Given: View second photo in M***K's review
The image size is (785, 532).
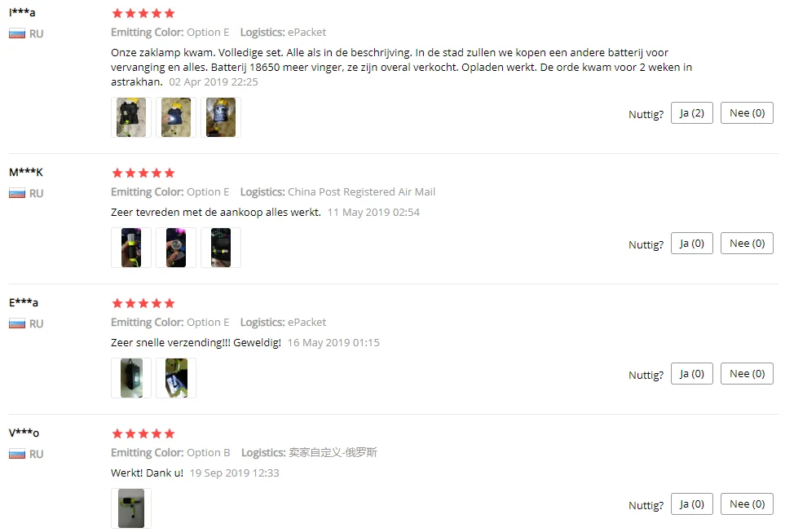Looking at the screenshot, I should [176, 247].
